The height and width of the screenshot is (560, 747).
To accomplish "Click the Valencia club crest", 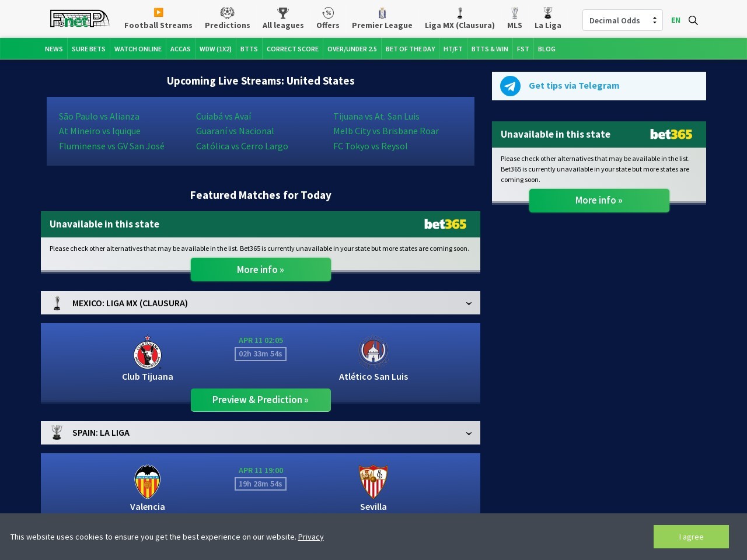I will click(x=148, y=482).
